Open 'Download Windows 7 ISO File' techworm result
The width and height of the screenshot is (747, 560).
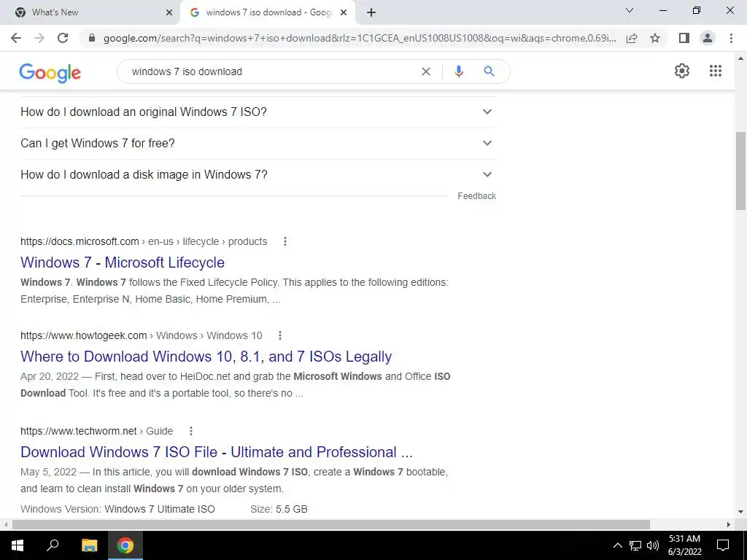217,452
